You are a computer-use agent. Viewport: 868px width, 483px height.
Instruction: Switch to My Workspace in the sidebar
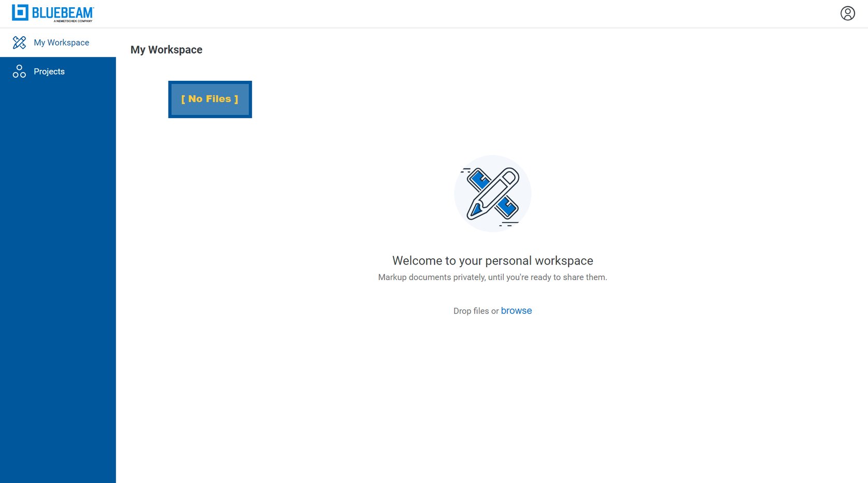(x=61, y=42)
